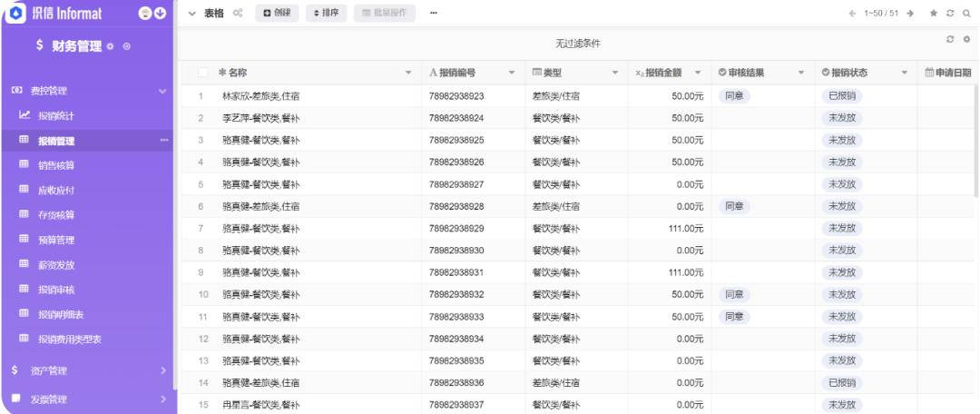Open the 报销金额 column dropdown arrow
This screenshot has height=414, width=980.
pyautogui.click(x=698, y=74)
